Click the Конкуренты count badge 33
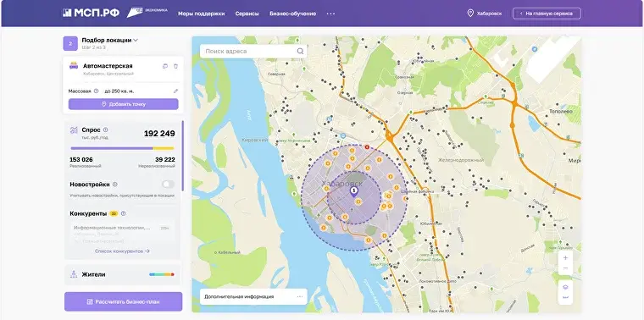The height and width of the screenshot is (320, 644). tap(114, 213)
